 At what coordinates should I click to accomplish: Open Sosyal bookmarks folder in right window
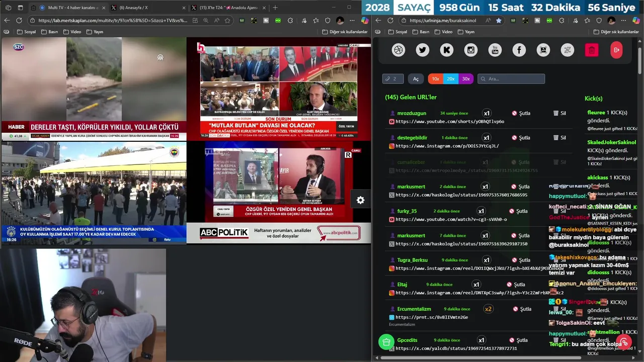(x=397, y=32)
